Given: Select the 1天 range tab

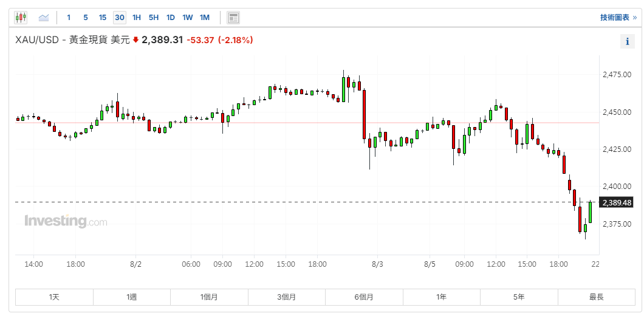Looking at the screenshot, I should (x=55, y=297).
